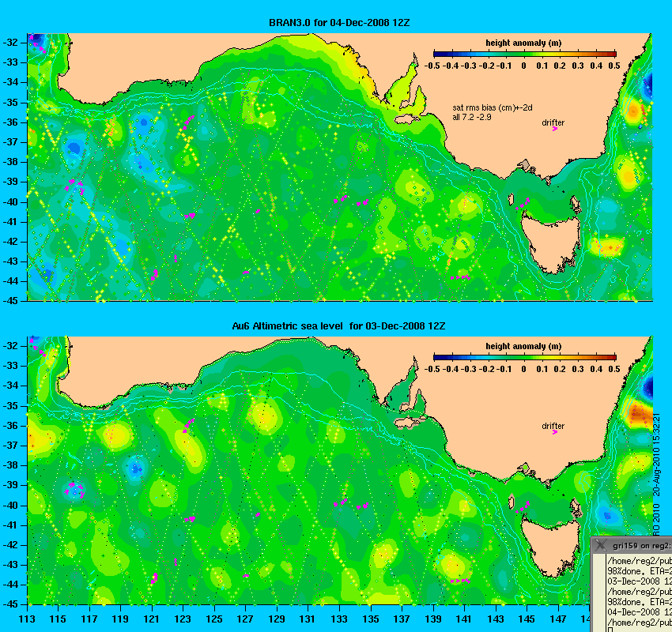Click 'height anomaly (m)' label in BRAN3.0 map
This screenshot has width=672, height=632.
(523, 43)
